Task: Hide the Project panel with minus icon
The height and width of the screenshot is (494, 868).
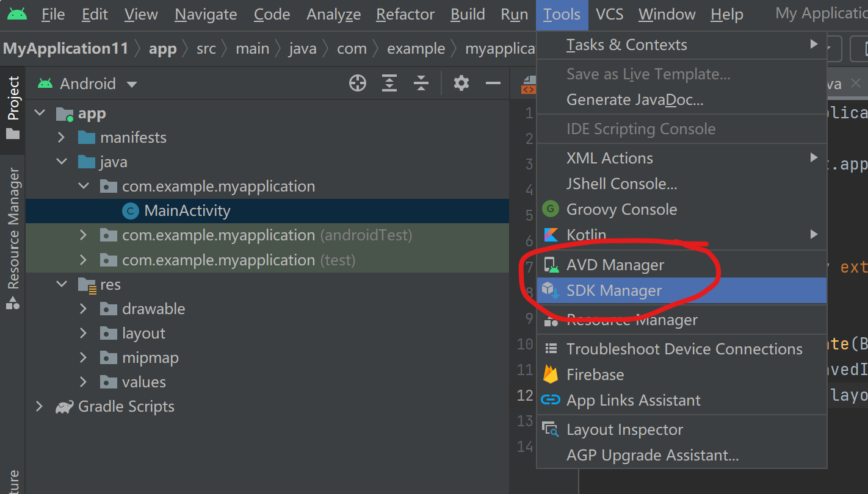Action: point(493,83)
